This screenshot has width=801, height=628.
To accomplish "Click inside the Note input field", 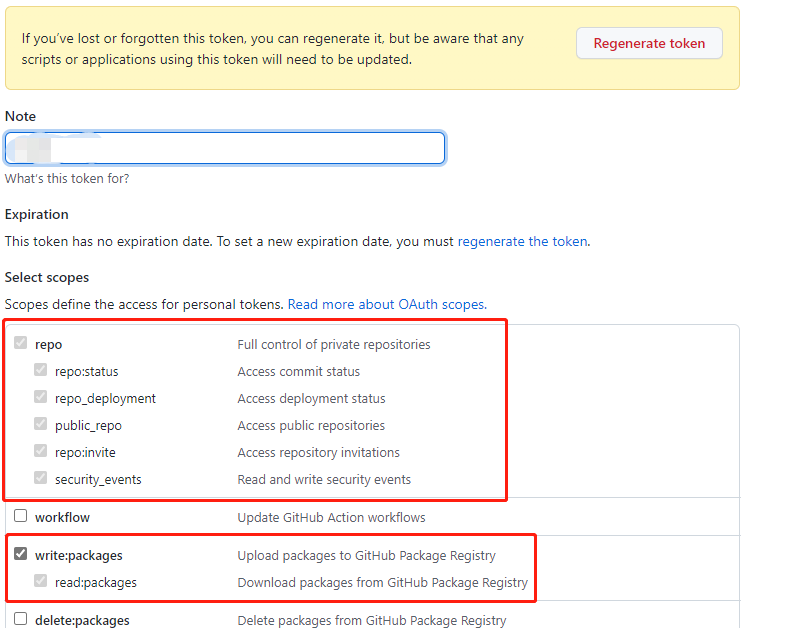I will [225, 146].
